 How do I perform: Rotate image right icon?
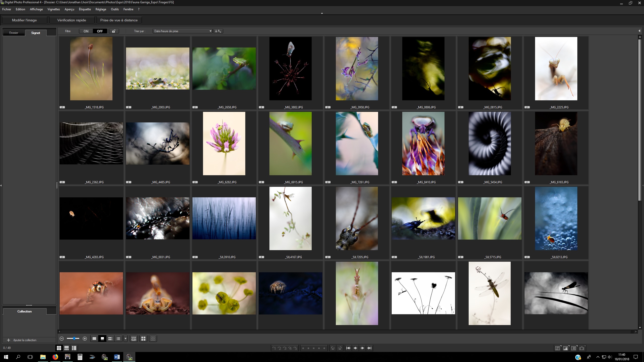[340, 348]
